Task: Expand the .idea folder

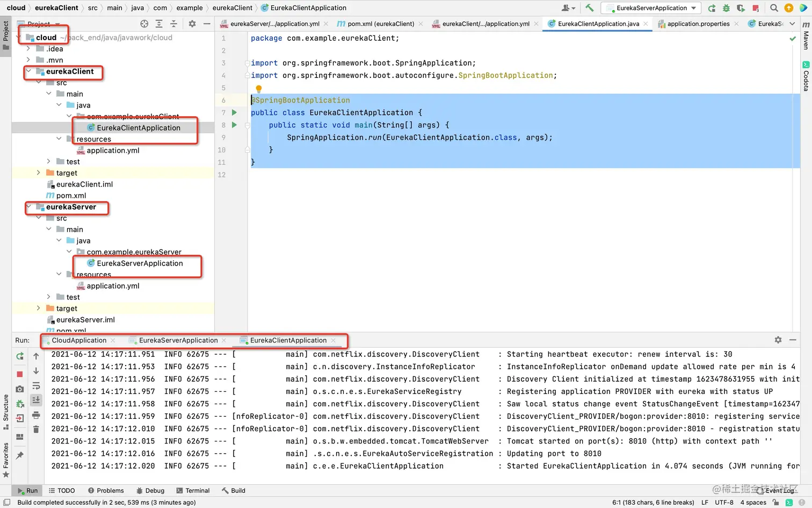Action: pos(28,49)
